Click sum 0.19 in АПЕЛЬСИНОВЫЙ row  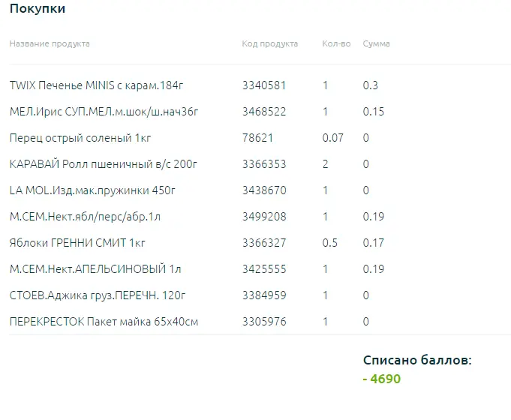[x=374, y=269]
